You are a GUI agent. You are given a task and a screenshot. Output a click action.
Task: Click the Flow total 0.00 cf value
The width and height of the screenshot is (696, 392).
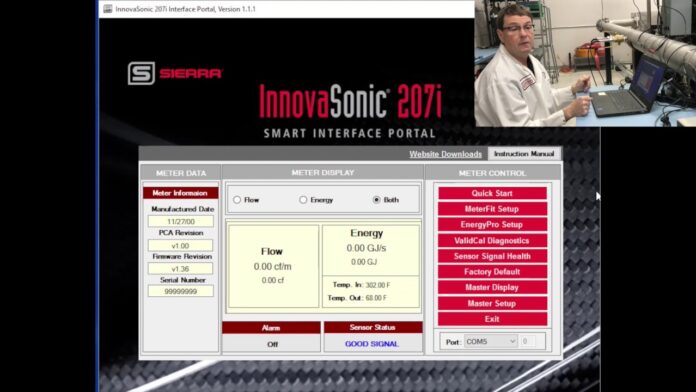(273, 280)
